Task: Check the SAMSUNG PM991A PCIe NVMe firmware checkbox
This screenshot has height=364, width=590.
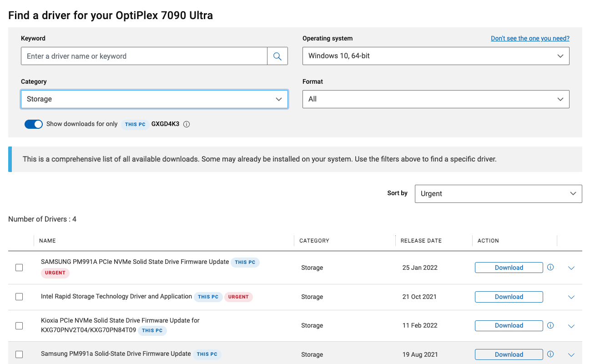Action: click(x=19, y=268)
